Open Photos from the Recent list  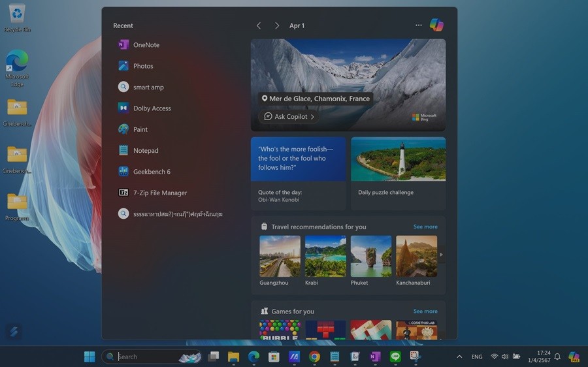point(143,66)
